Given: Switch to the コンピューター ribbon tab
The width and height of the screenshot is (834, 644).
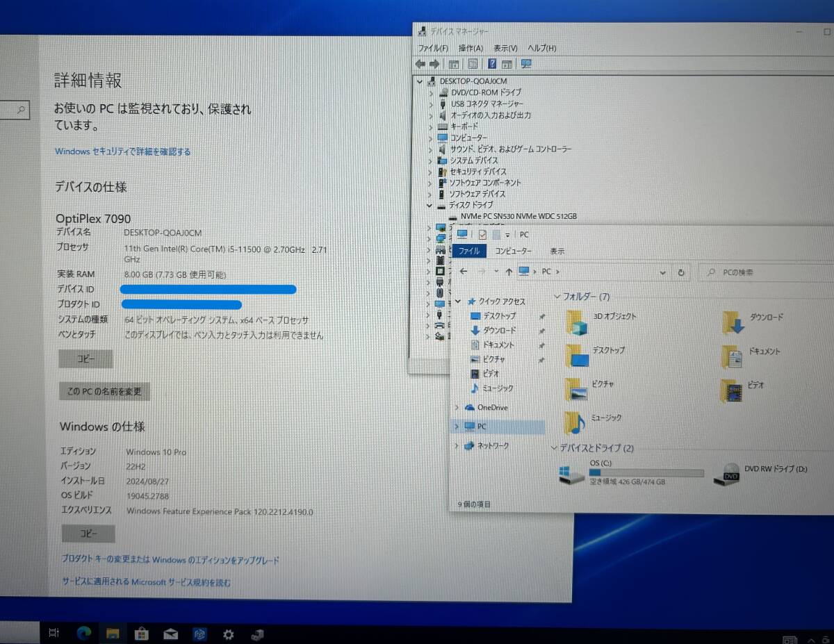Looking at the screenshot, I should pos(514,251).
